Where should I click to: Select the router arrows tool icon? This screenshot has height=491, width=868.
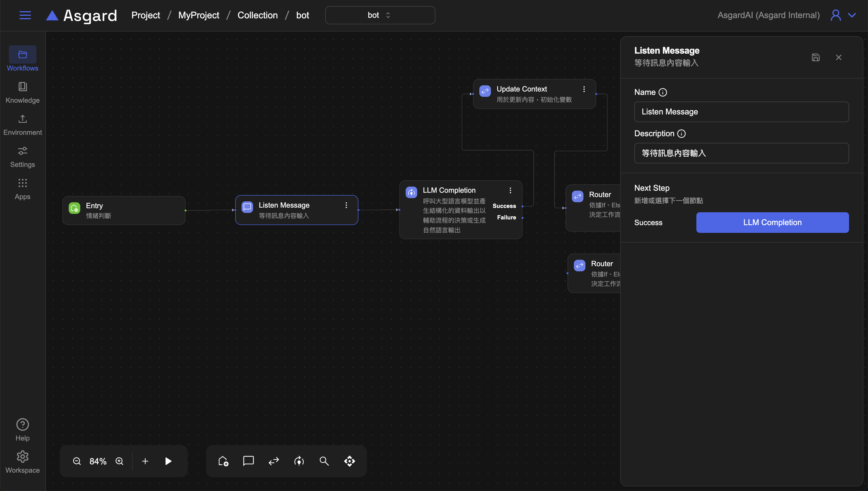coord(274,461)
